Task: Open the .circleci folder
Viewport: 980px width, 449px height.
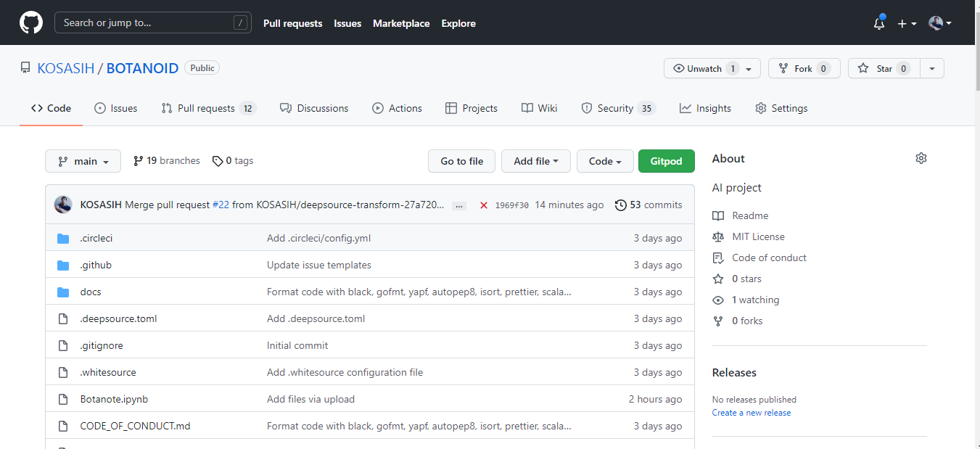Action: point(96,238)
